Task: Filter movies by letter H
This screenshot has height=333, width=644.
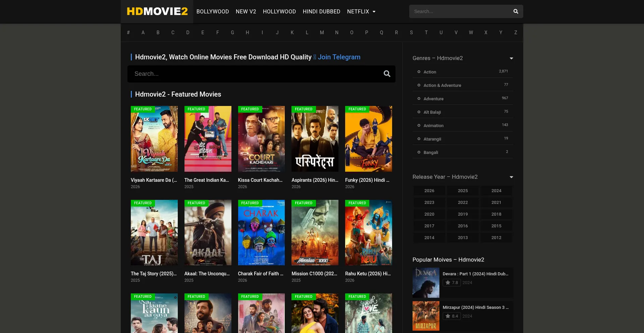Action: coord(248,33)
